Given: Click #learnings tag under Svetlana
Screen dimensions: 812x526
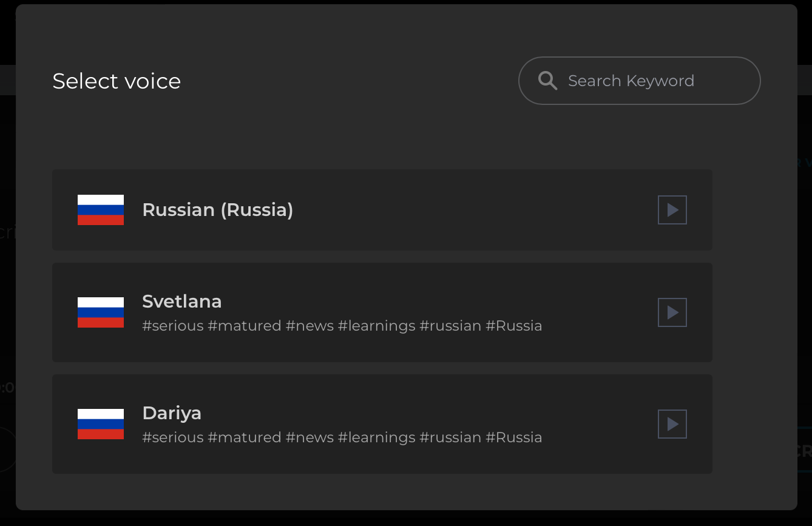Looking at the screenshot, I should [x=376, y=326].
